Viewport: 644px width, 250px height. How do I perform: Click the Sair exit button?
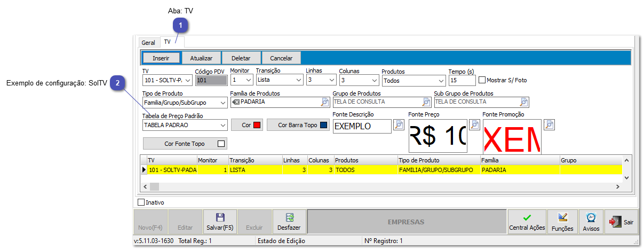tap(621, 222)
